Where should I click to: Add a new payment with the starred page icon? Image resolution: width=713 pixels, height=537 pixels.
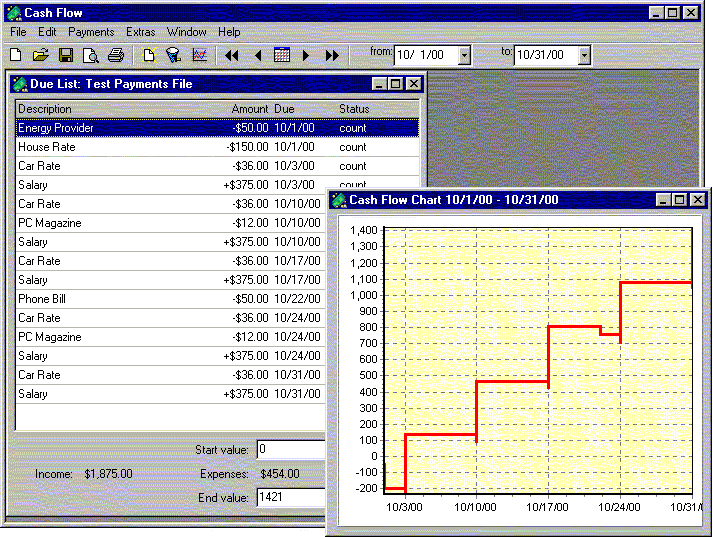pos(149,55)
